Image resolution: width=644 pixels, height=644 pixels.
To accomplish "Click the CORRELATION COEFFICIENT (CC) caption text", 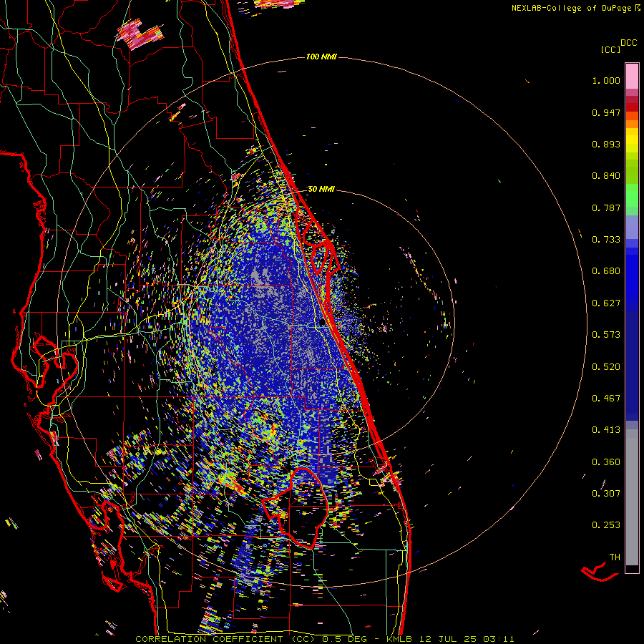I will [225, 639].
